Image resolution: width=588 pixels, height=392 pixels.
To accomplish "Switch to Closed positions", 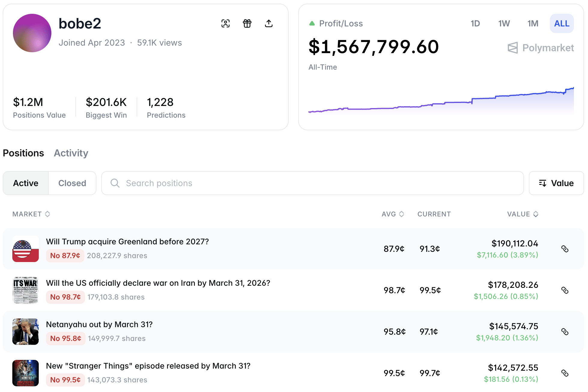I will tap(72, 183).
